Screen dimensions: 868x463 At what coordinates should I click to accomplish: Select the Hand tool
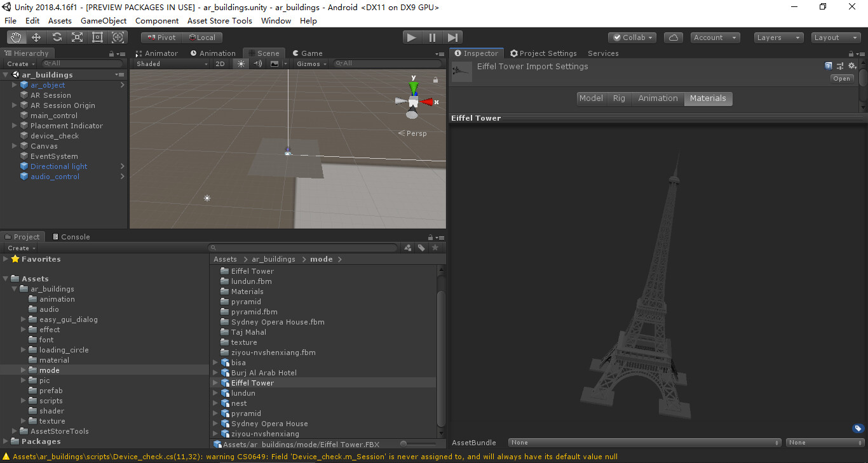[16, 37]
